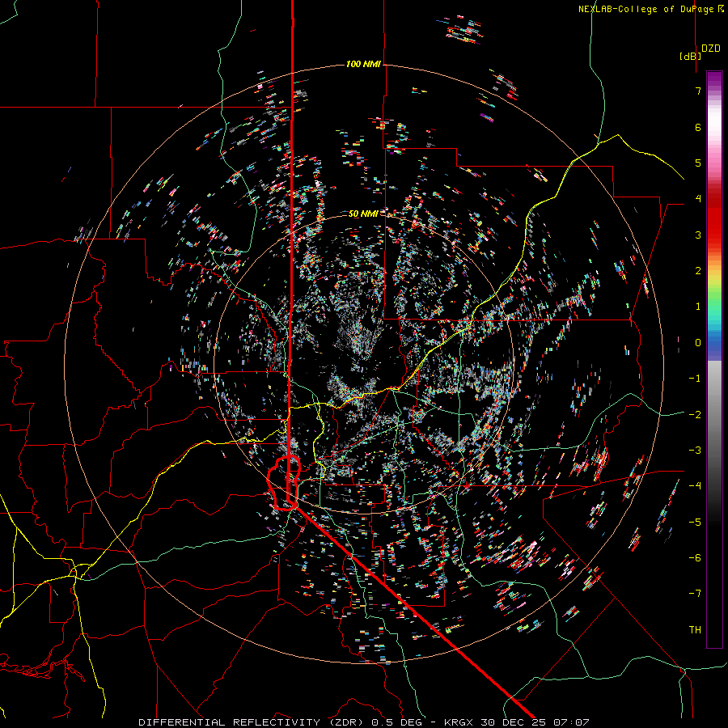Click the KRGX 30 DEC 25 07:07 timestamp
Screen dimensions: 728x728
517,722
